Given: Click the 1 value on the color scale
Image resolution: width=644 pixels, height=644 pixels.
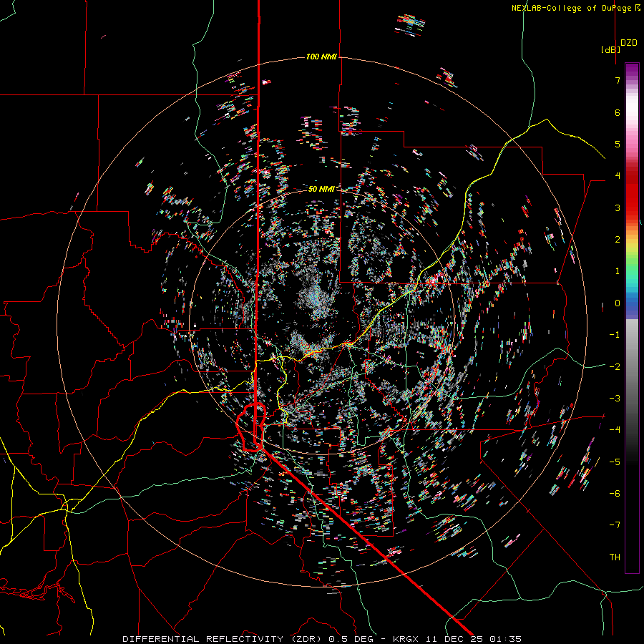Looking at the screenshot, I should point(618,271).
